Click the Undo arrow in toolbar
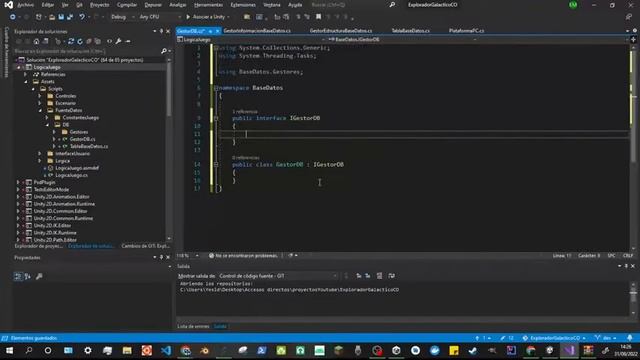Screen dimensions: 640x360 click(x=82, y=17)
